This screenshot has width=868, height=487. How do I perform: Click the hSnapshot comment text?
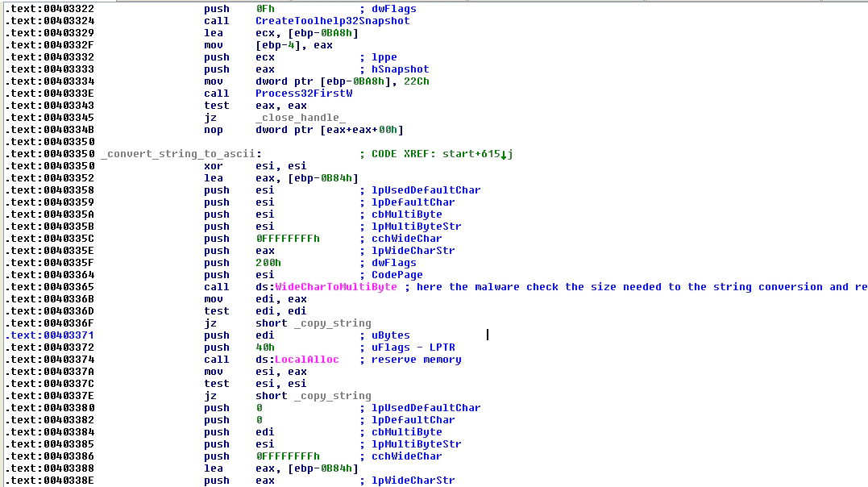tap(400, 69)
